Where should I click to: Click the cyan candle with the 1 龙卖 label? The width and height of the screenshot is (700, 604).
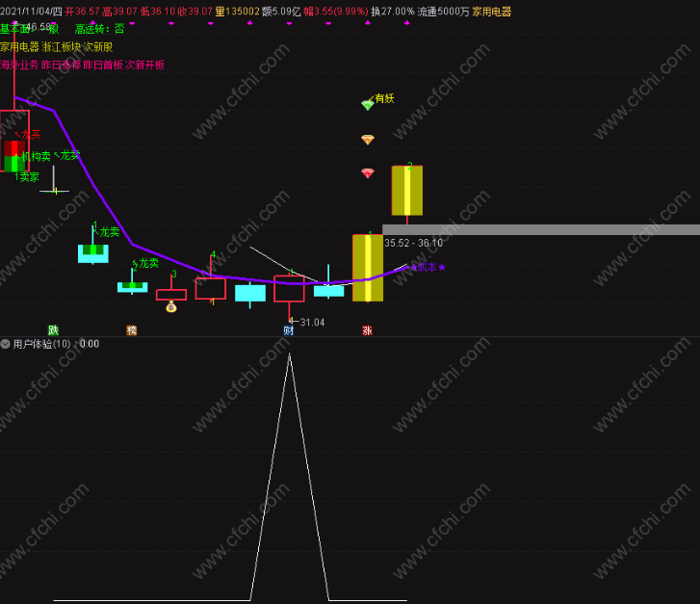click(x=92, y=253)
